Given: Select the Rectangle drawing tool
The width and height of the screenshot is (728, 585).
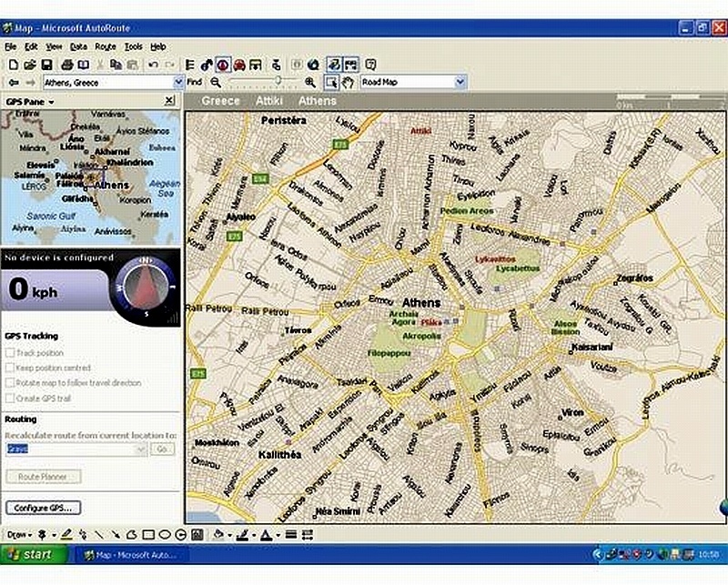Looking at the screenshot, I should pyautogui.click(x=148, y=535).
